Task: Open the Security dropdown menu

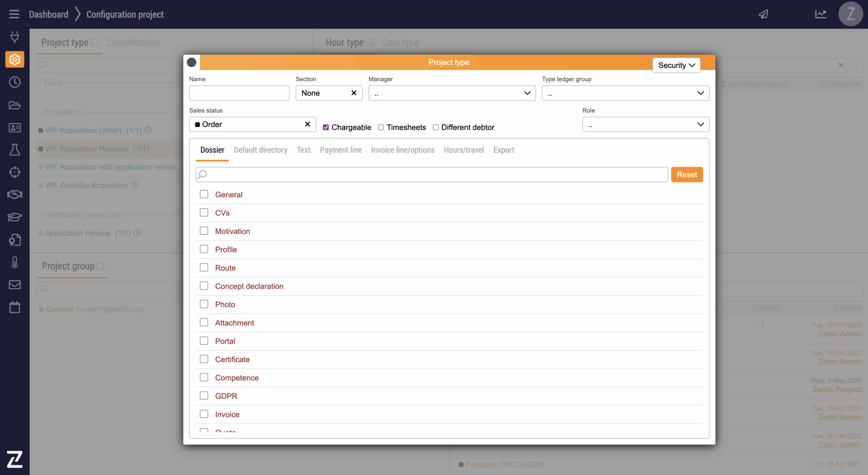Action: (x=676, y=65)
